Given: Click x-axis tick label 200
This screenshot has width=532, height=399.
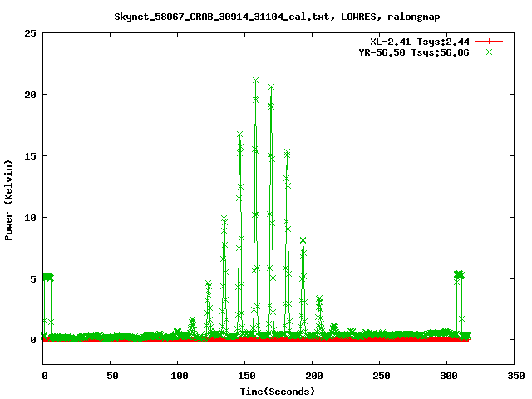Looking at the screenshot, I should (x=314, y=376).
